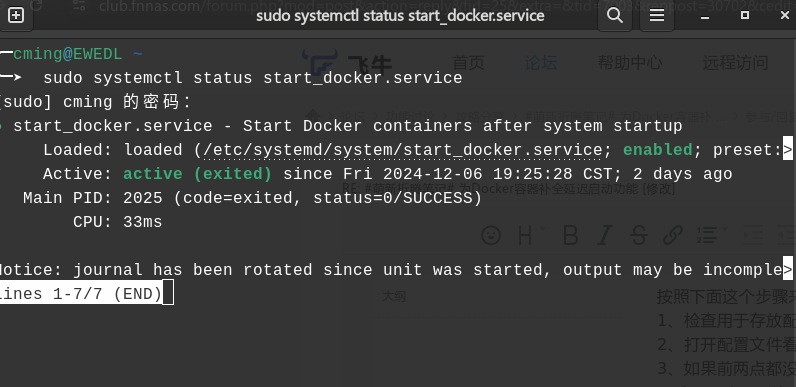Toggle bold formatting in editor
796x387 pixels.
[571, 235]
